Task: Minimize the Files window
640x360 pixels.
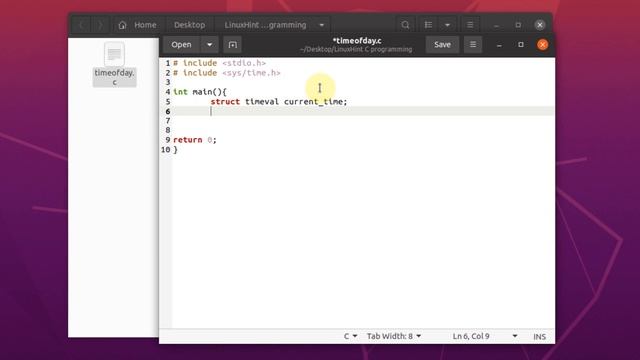Action: click(x=496, y=25)
